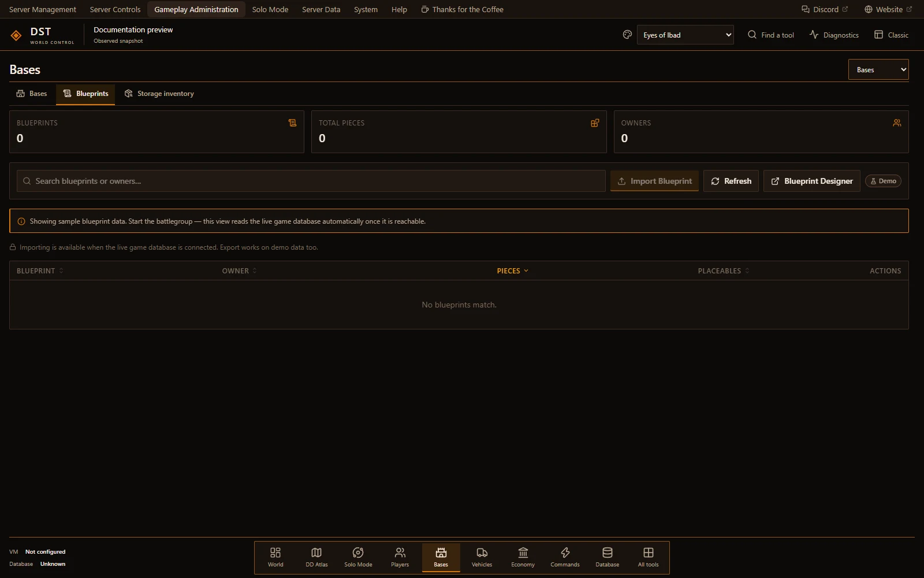Open the Players tool

[x=400, y=557]
